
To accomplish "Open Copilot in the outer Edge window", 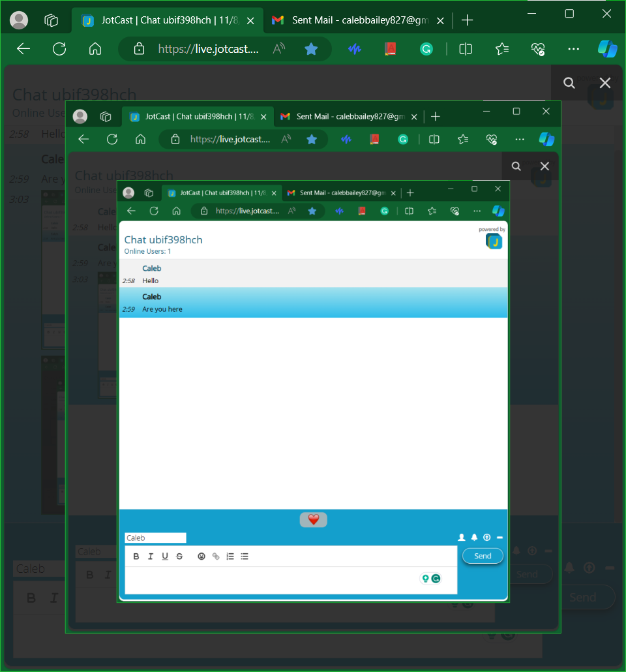I will coord(608,49).
